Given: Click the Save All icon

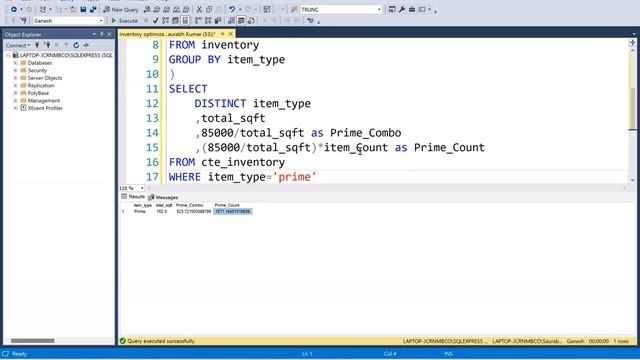Looking at the screenshot, I should (93, 9).
